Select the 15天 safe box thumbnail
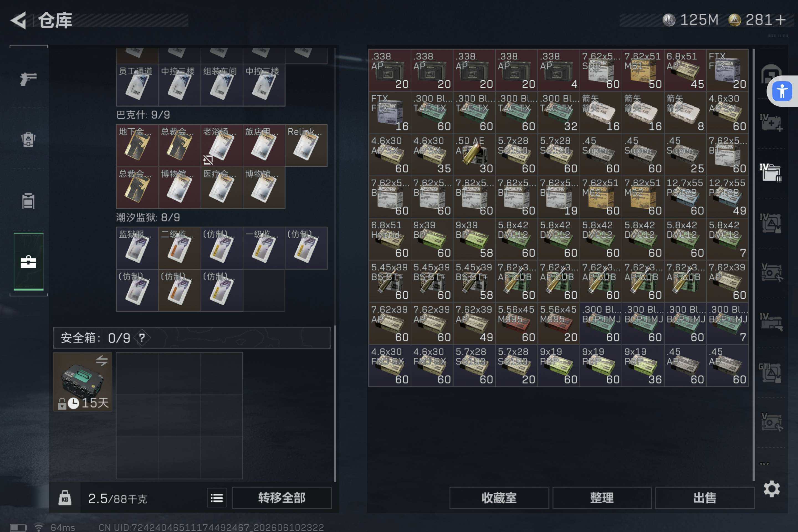The height and width of the screenshot is (532, 798). tap(83, 382)
